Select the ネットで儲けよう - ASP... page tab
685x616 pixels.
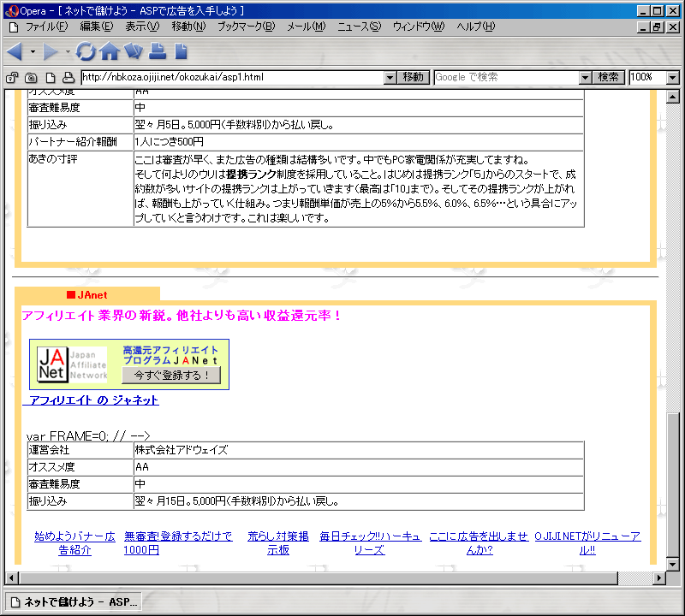pos(74,602)
